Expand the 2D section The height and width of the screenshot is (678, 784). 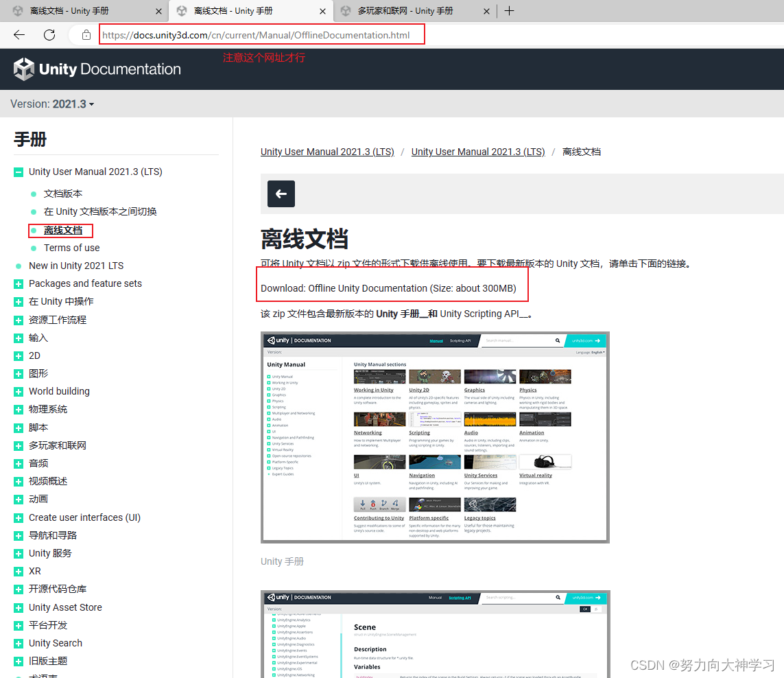[19, 355]
